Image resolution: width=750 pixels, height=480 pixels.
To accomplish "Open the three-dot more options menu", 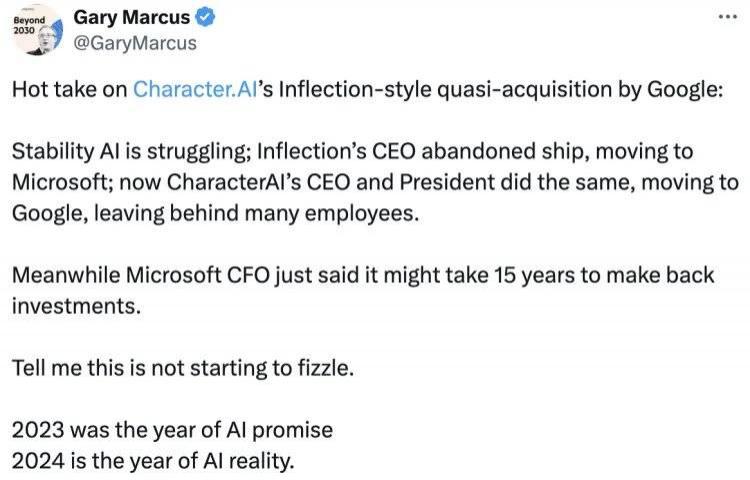I will [728, 17].
